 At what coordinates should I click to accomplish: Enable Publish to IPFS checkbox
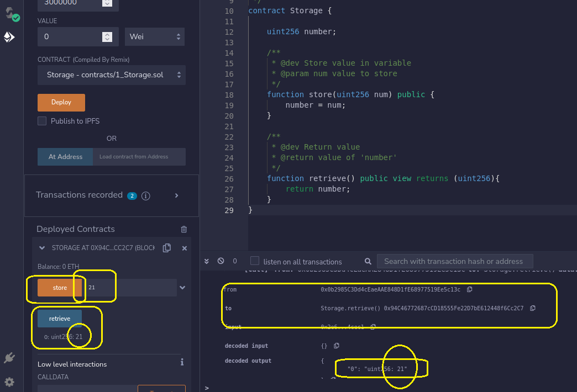coord(42,121)
